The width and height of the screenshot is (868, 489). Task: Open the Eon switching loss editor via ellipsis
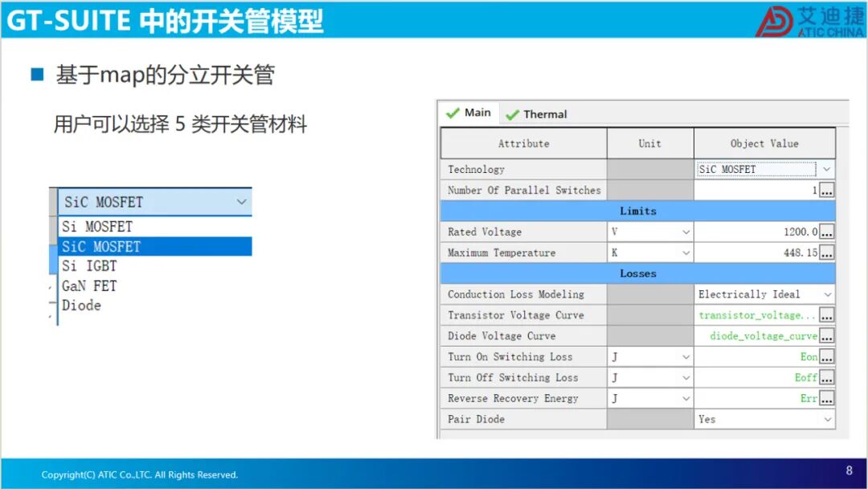(x=829, y=356)
